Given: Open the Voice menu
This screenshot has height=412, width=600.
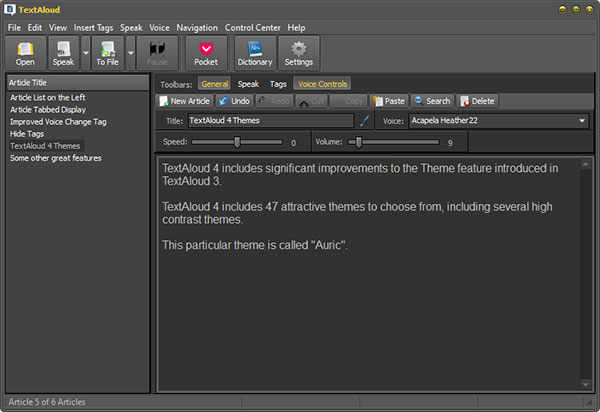Looking at the screenshot, I should pyautogui.click(x=159, y=28).
